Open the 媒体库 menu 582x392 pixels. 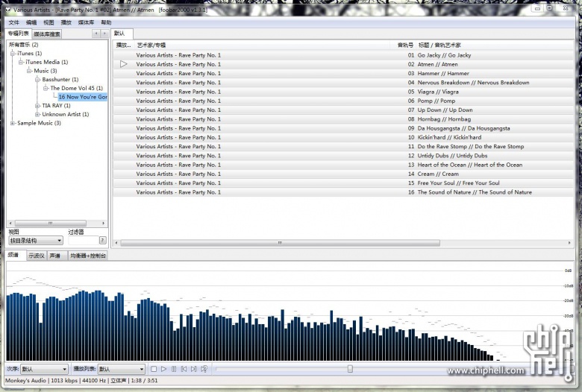tap(86, 22)
